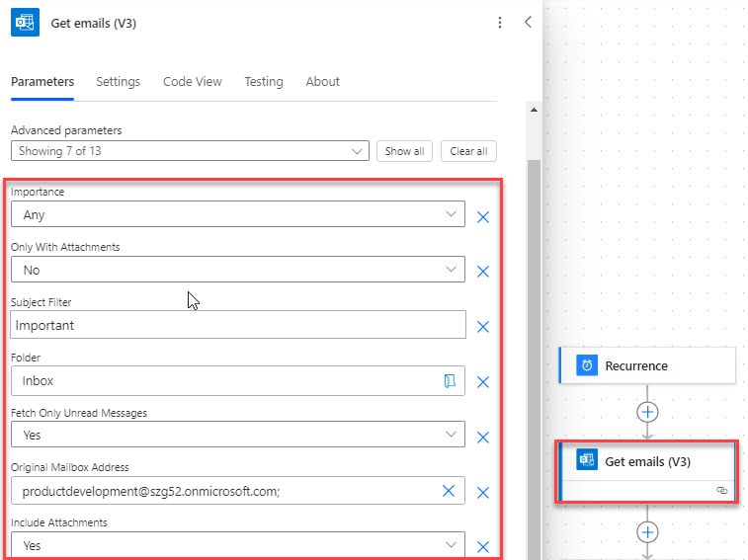Open the folder picker icon in Folder field
This screenshot has width=748, height=560.
click(x=450, y=380)
